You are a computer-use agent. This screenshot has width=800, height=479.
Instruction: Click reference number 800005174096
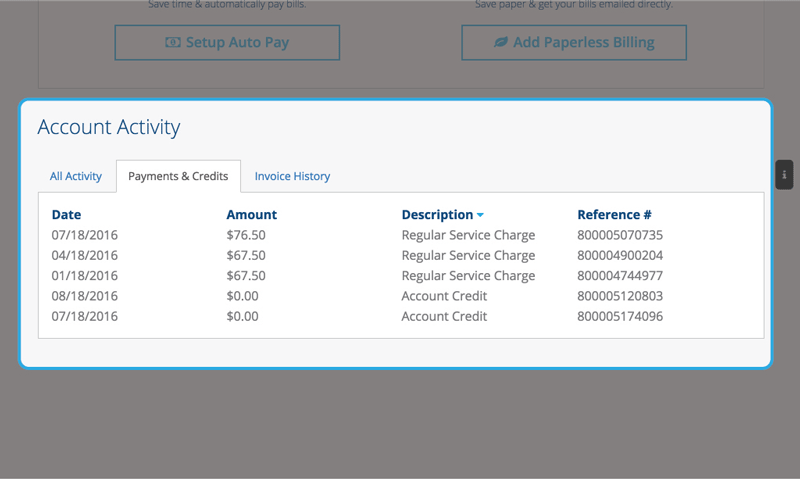tap(620, 317)
